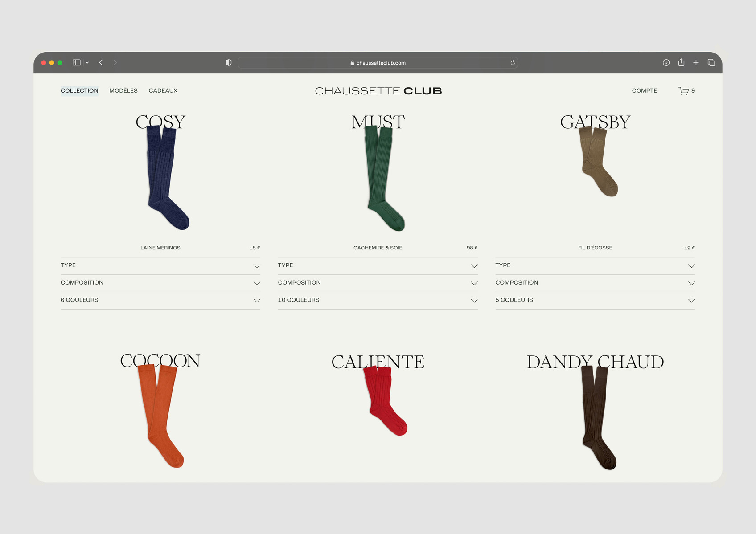Go forward with the browser forward arrow
This screenshot has height=534, width=756.
coord(115,63)
